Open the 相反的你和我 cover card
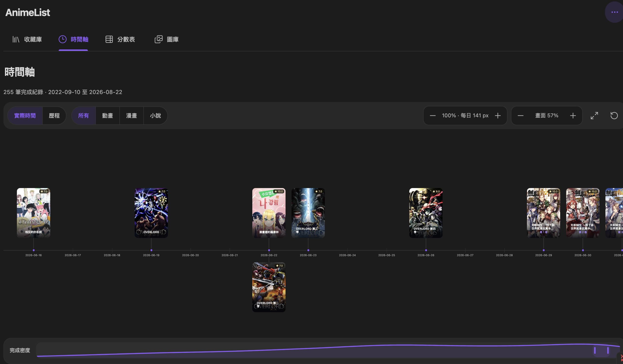623x364 pixels. point(34,213)
